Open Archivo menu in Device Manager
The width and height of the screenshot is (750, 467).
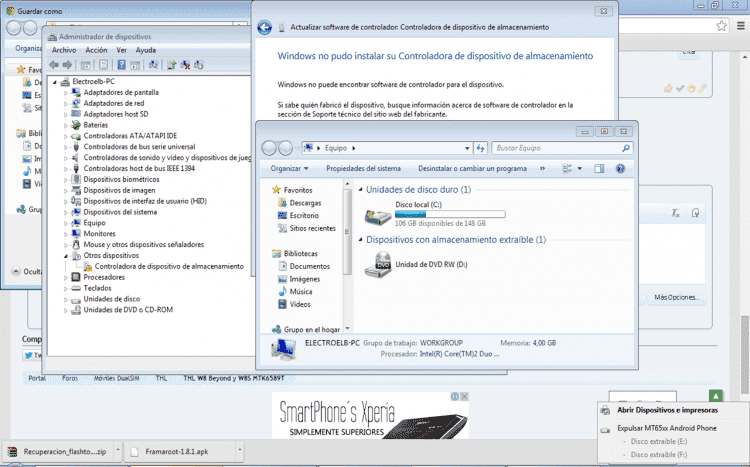(64, 50)
